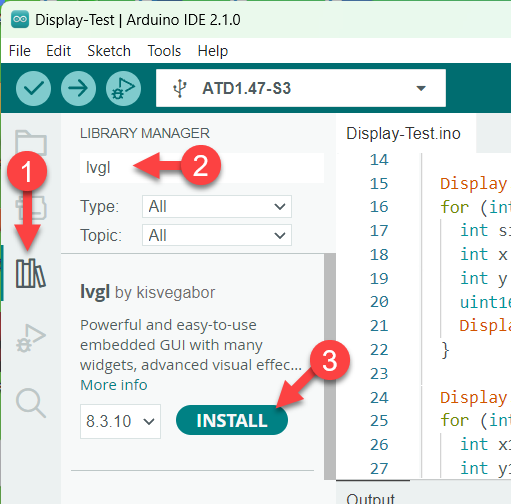Expand the ATD1.47-S3 board selector dropdown
The width and height of the screenshot is (511, 504).
301,88
